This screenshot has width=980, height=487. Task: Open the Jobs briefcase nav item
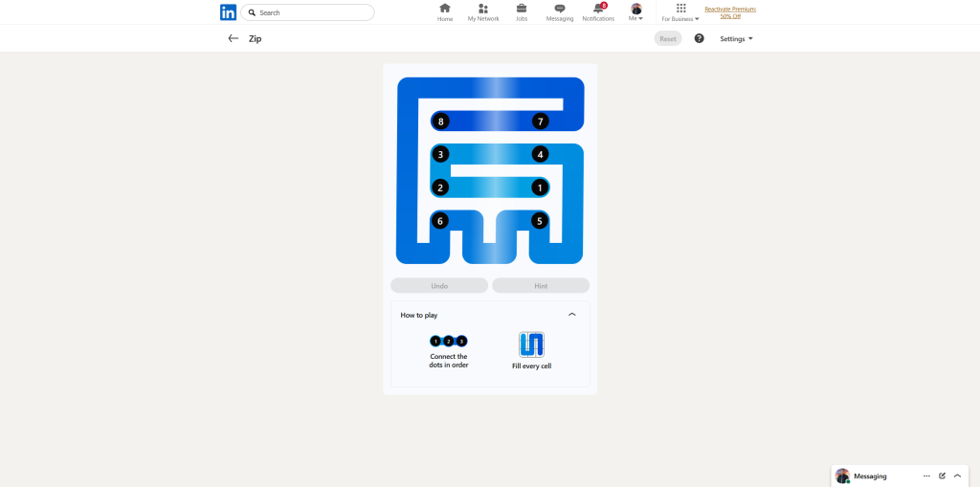(x=522, y=12)
